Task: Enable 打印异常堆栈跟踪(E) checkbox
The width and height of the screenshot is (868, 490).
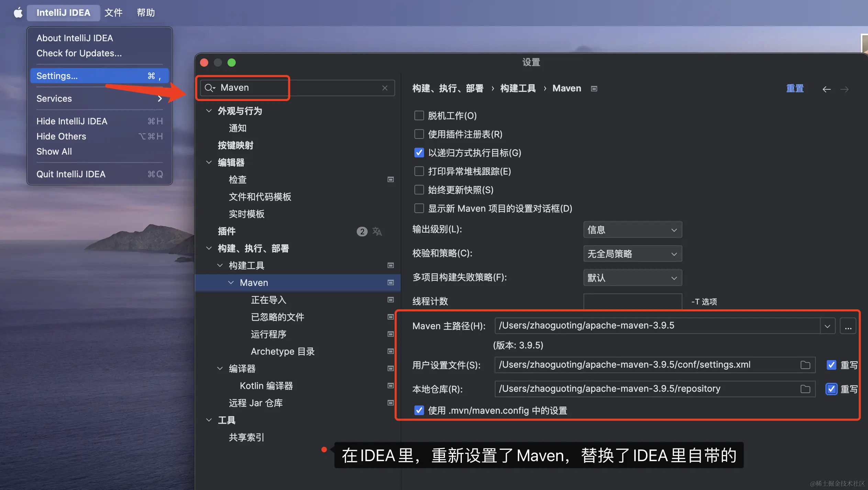Action: click(x=419, y=171)
